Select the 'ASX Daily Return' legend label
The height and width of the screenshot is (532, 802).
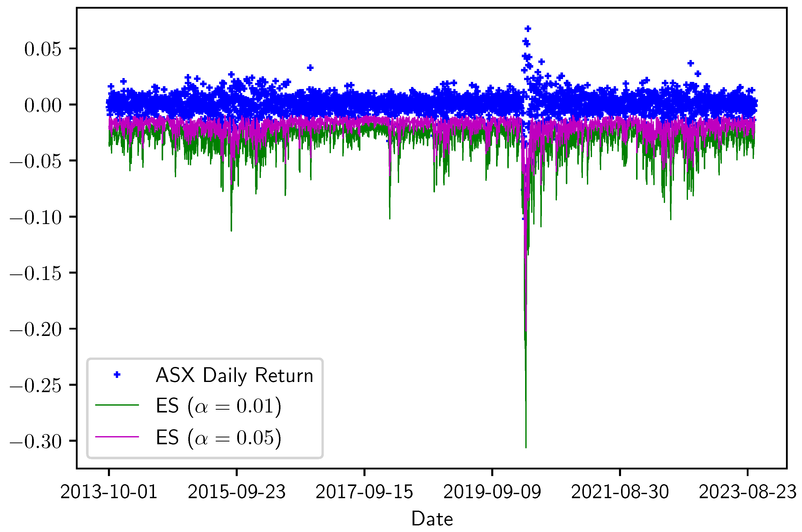click(234, 375)
